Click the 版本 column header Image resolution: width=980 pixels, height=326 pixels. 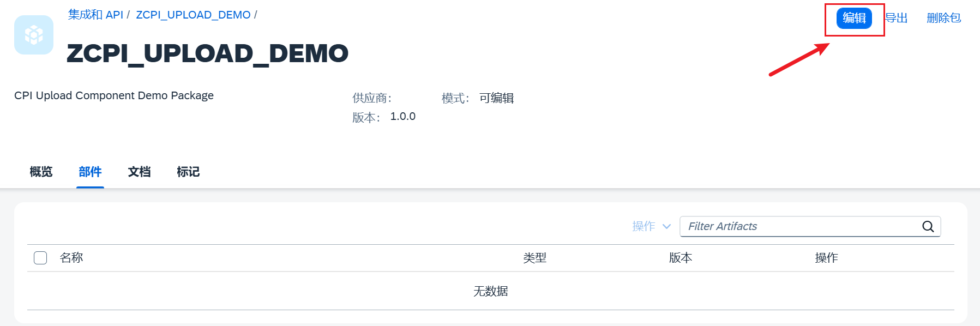pos(681,258)
